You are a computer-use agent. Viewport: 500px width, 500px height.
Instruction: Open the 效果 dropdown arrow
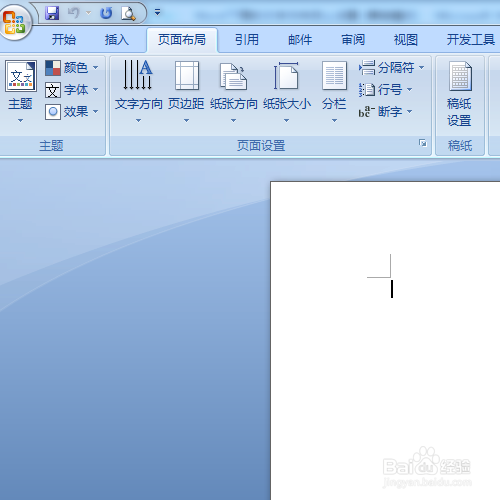tap(96, 111)
